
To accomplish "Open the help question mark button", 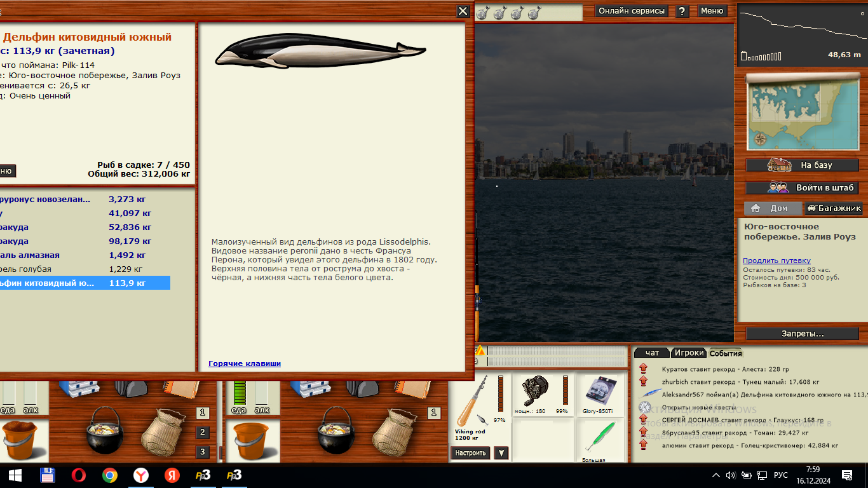I will point(682,11).
